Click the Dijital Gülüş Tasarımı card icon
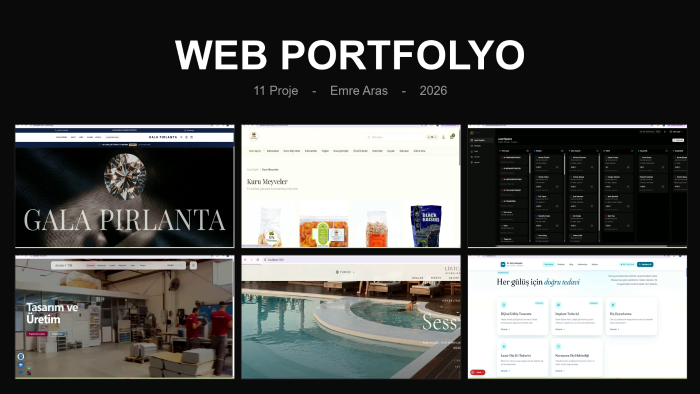 (504, 305)
